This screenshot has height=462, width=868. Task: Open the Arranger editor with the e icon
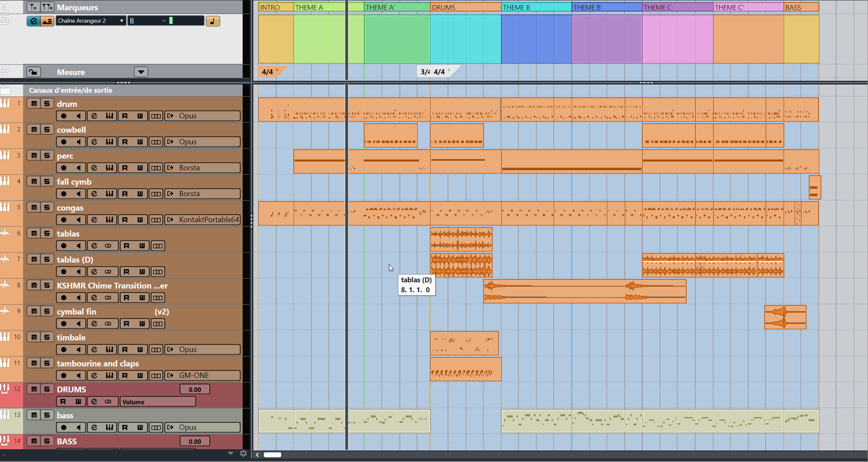(x=34, y=21)
